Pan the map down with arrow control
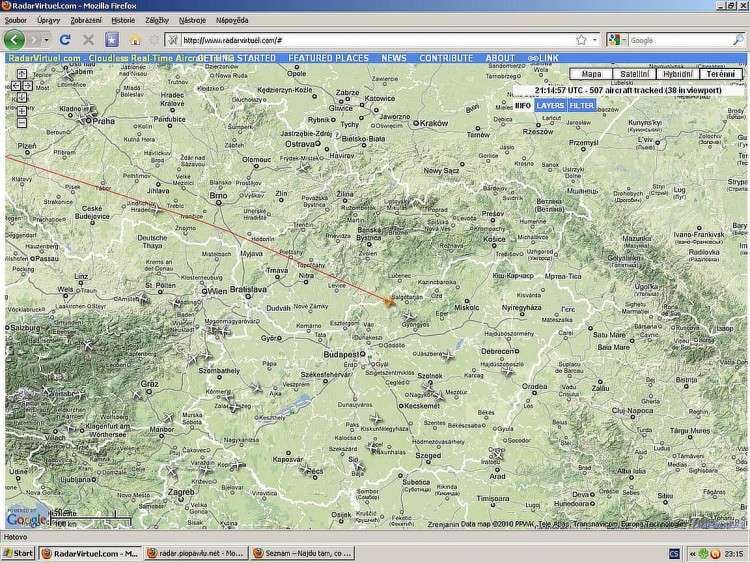This screenshot has width=750, height=563. [22, 98]
